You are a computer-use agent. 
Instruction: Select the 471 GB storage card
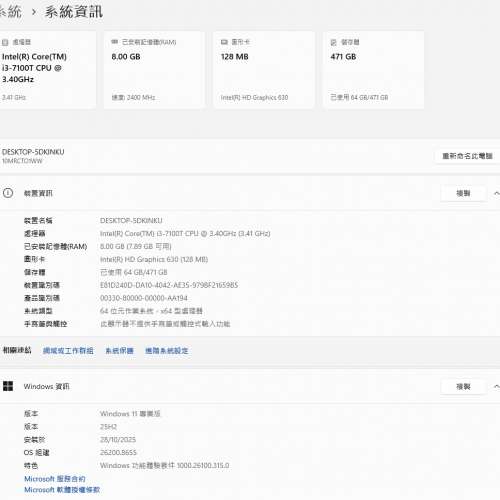coord(373,70)
